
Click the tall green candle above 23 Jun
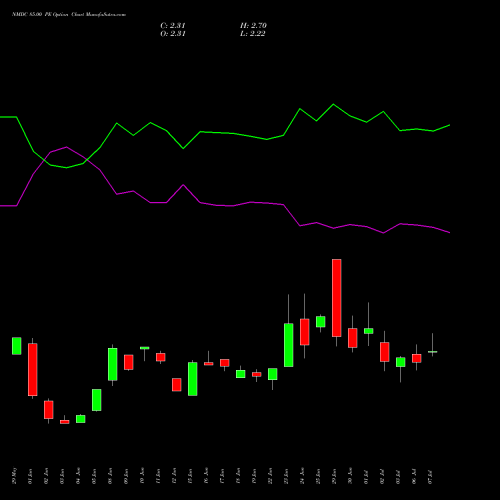[x=289, y=345]
